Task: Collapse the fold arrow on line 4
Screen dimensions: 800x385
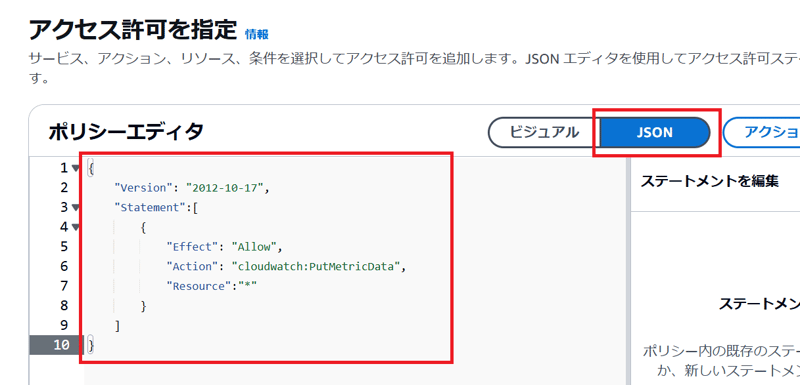Action: pos(76,227)
